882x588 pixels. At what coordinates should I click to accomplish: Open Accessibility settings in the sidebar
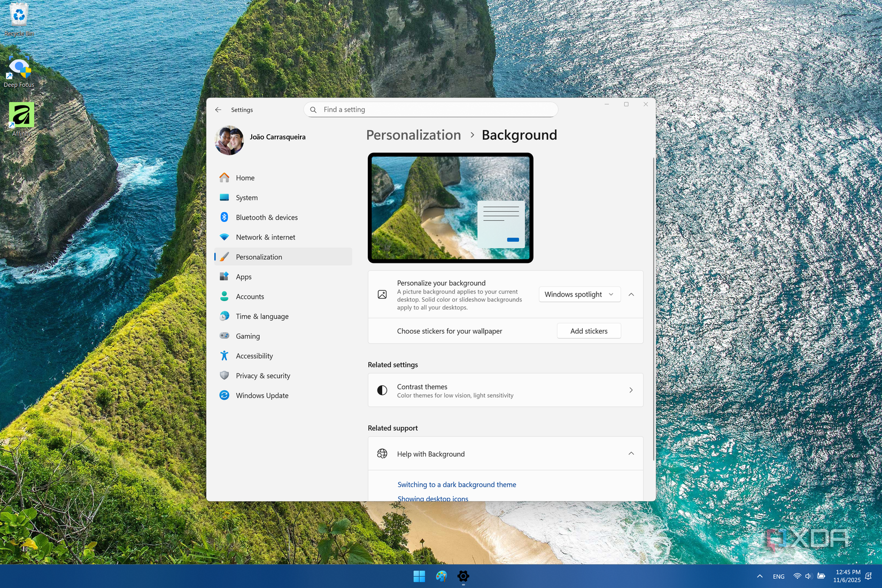click(283, 355)
